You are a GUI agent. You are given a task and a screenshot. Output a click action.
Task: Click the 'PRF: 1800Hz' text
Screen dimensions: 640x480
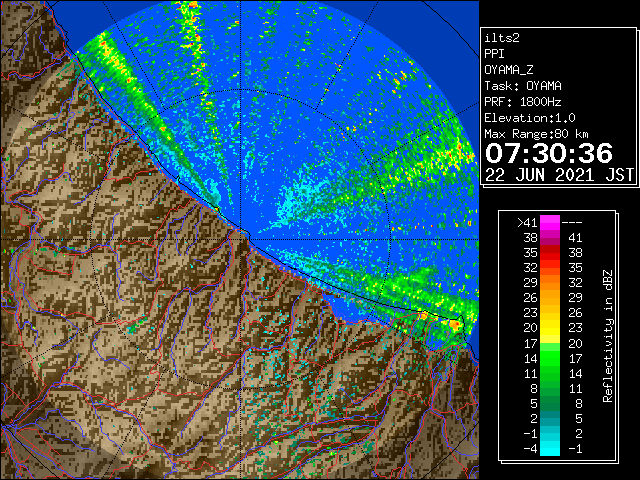(523, 102)
